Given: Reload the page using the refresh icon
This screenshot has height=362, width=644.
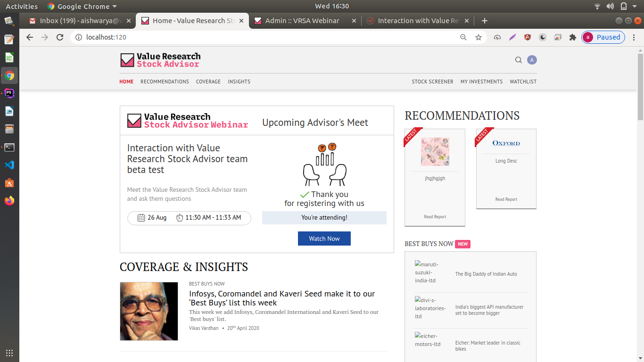Looking at the screenshot, I should [60, 37].
